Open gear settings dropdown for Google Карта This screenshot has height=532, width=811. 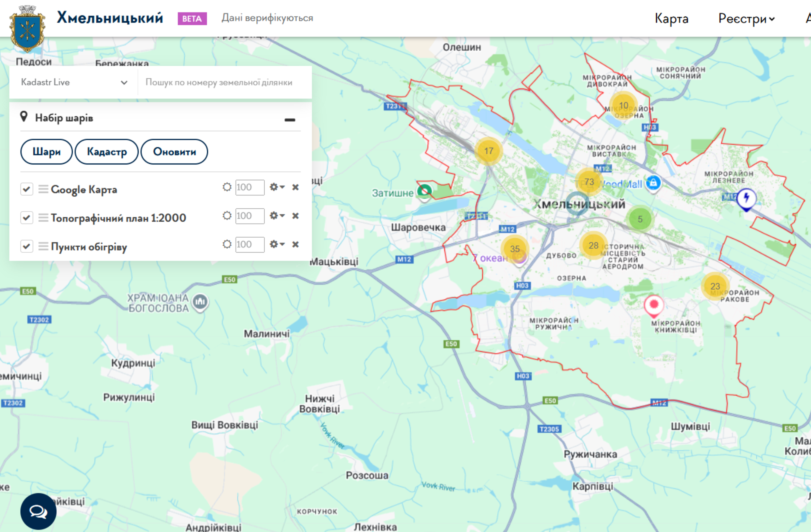277,187
